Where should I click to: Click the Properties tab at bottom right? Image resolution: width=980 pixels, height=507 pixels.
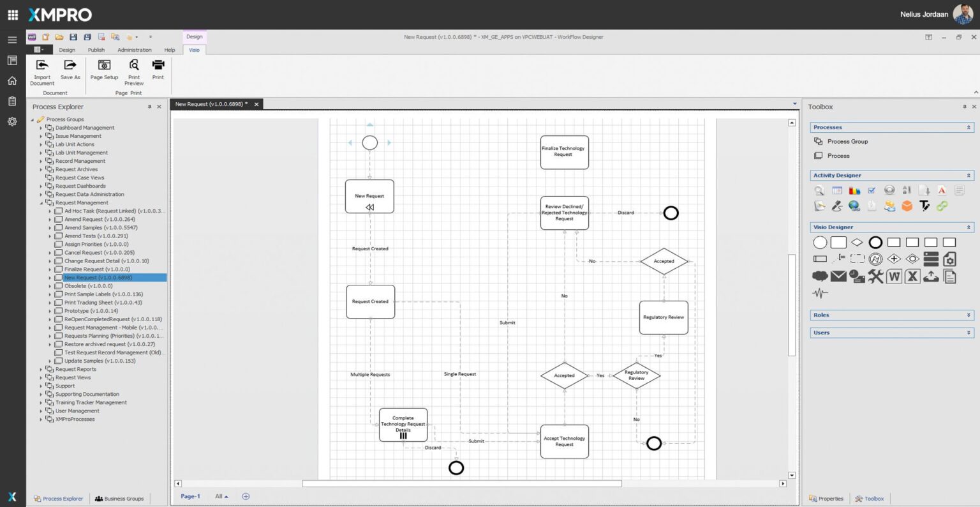[826, 499]
